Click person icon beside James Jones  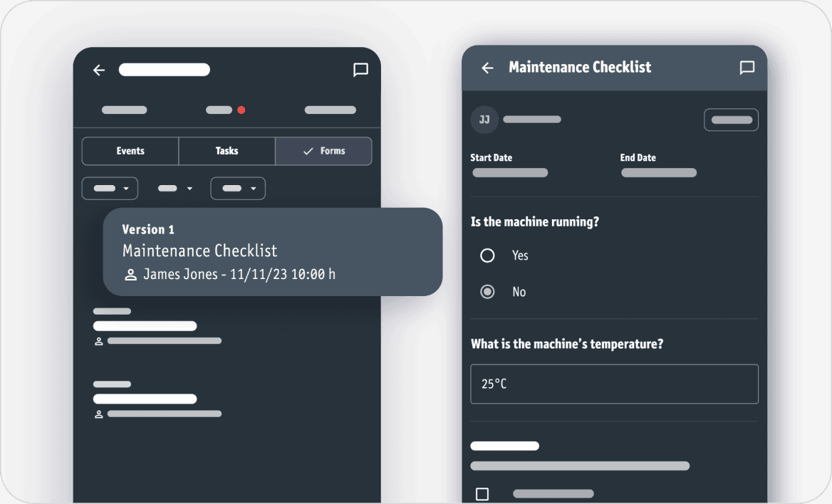point(130,275)
